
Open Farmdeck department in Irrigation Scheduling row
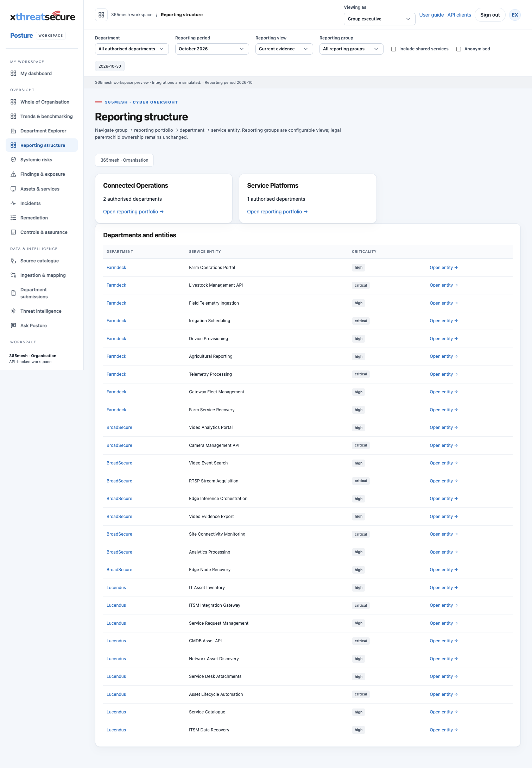pyautogui.click(x=116, y=321)
